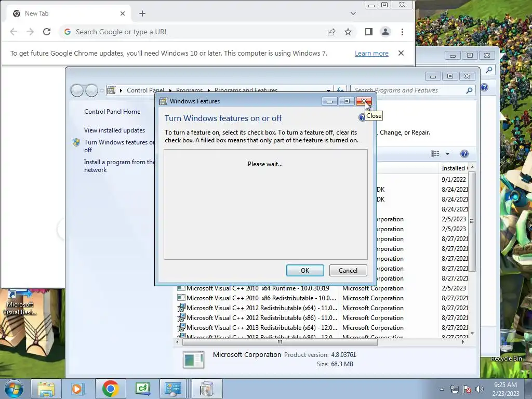Image resolution: width=532 pixels, height=399 pixels.
Task: Change view icon in Programs toolbar
Action: point(435,154)
